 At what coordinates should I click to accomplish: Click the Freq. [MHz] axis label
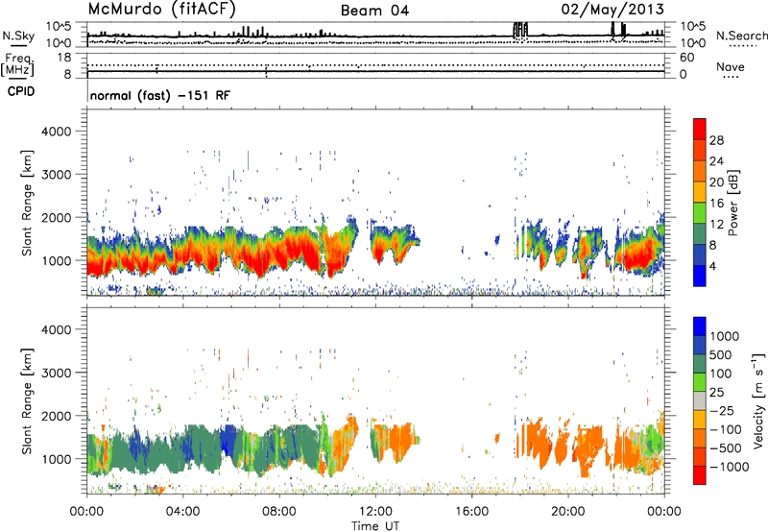(x=17, y=65)
